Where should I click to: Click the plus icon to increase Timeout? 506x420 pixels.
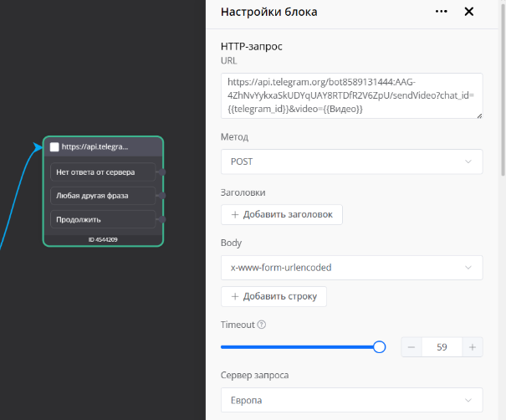point(472,347)
